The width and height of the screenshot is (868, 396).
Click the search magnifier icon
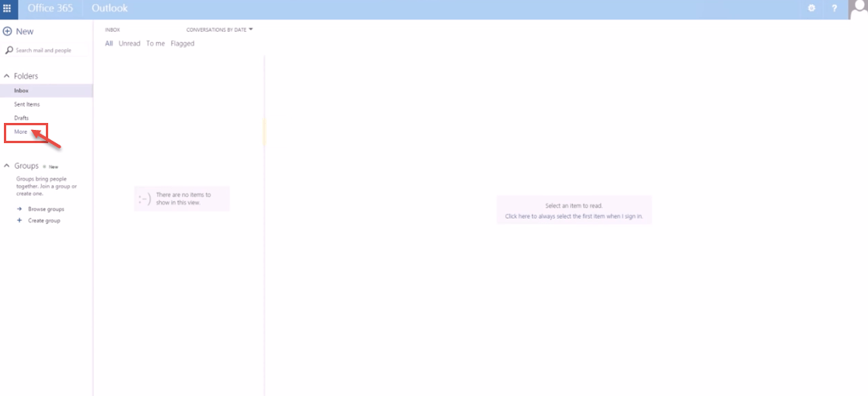(x=9, y=50)
